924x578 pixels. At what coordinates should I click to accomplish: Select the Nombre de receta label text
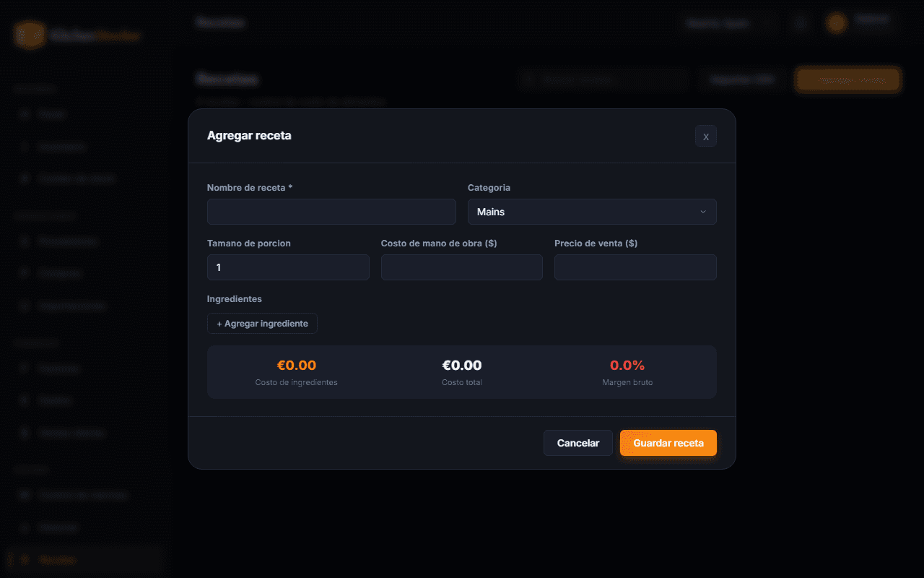[250, 187]
